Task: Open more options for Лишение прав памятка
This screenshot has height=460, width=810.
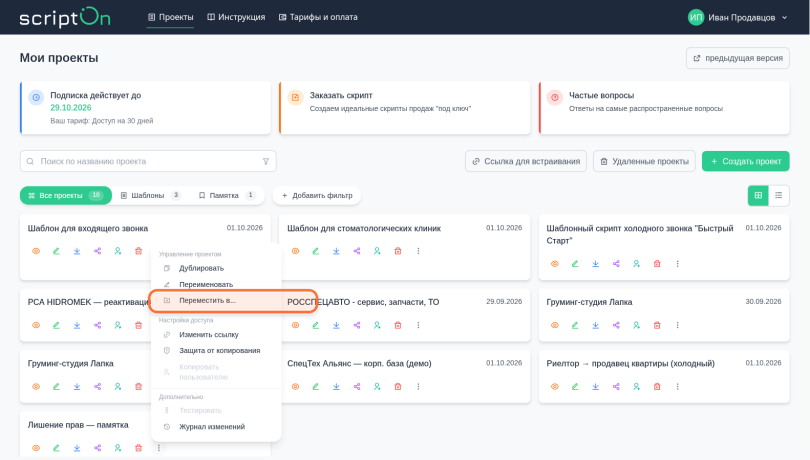Action: [x=159, y=448]
